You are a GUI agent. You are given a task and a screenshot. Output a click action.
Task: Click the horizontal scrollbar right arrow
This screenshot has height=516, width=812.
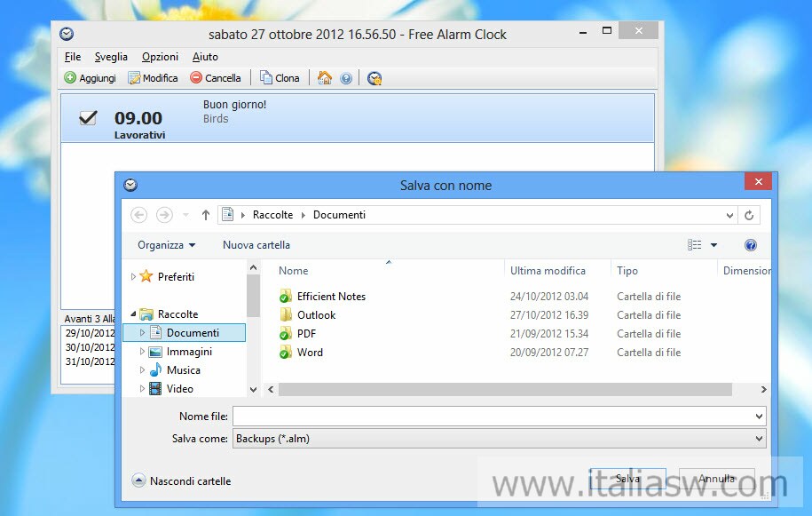(x=763, y=389)
